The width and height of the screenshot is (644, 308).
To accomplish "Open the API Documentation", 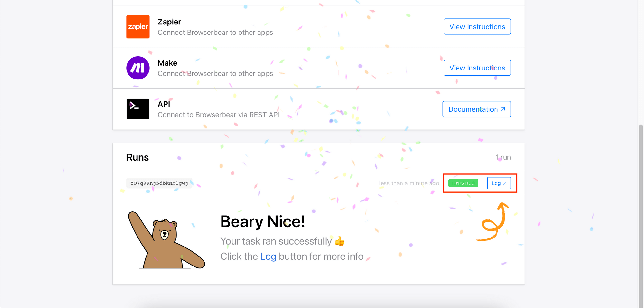I will coord(477,109).
